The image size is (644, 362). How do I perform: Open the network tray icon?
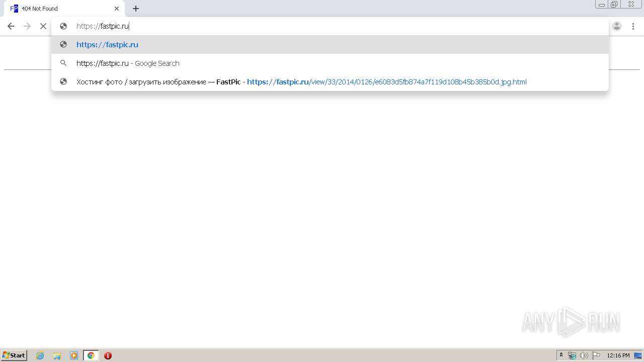(572, 355)
